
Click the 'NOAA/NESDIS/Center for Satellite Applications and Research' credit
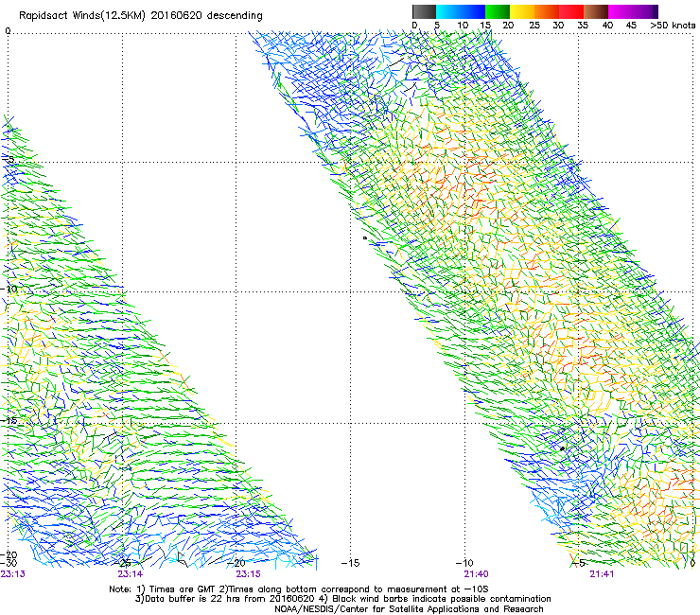(x=409, y=609)
